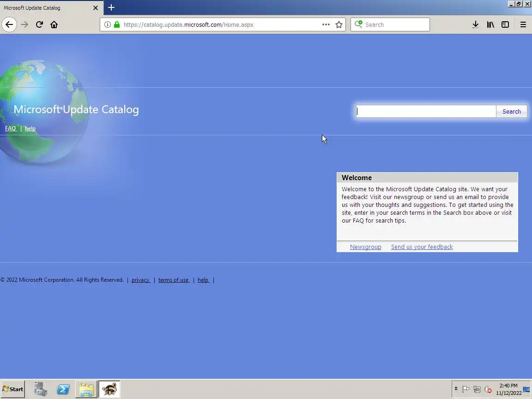
Task: Click the catalog search text field
Action: point(426,111)
